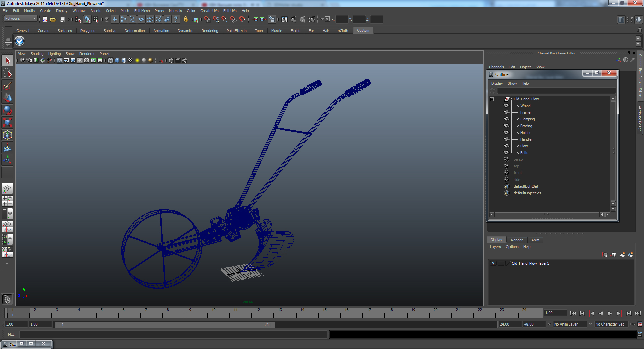Open the Polygons menu set dropdown
The width and height of the screenshot is (644, 349).
pyautogui.click(x=20, y=19)
